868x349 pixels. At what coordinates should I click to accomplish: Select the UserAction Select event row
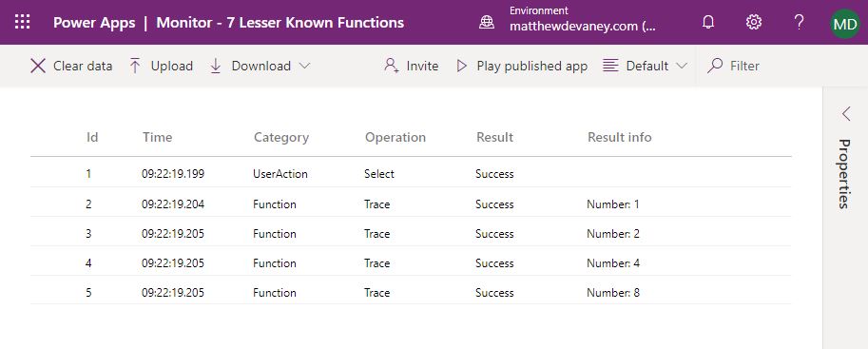[x=411, y=173]
